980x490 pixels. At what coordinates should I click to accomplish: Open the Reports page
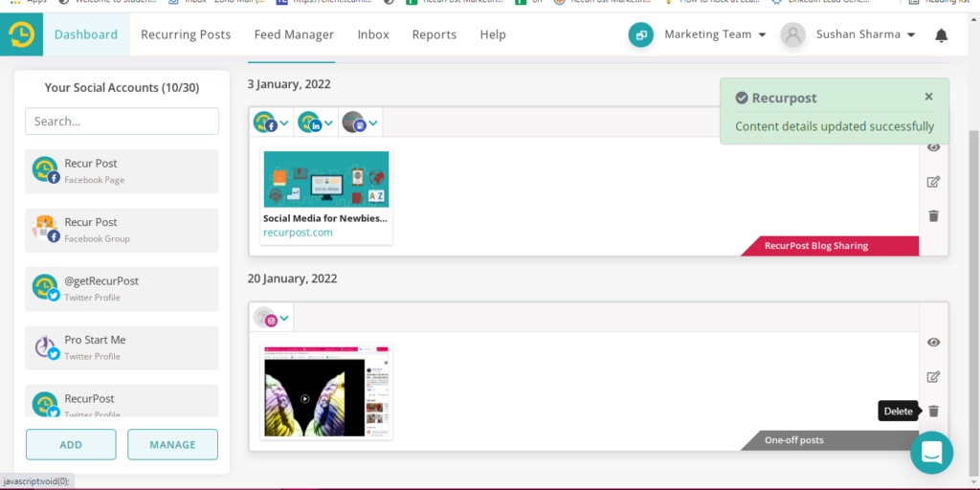click(434, 34)
